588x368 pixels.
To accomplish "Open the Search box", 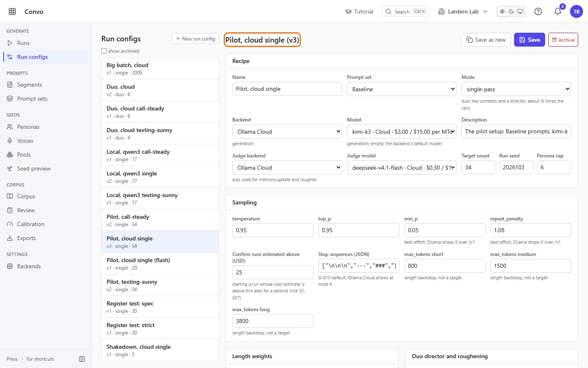I will [x=405, y=11].
